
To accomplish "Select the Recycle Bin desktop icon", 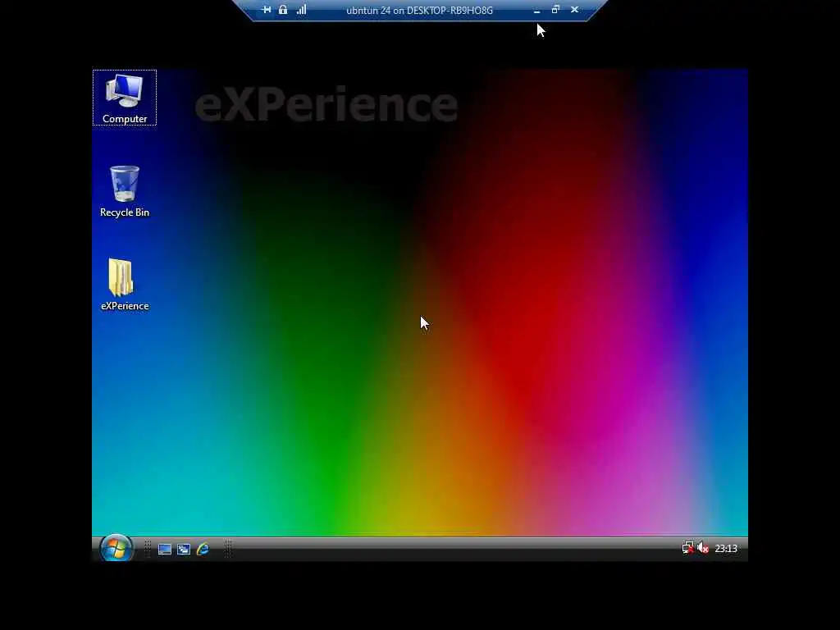I will (x=125, y=191).
